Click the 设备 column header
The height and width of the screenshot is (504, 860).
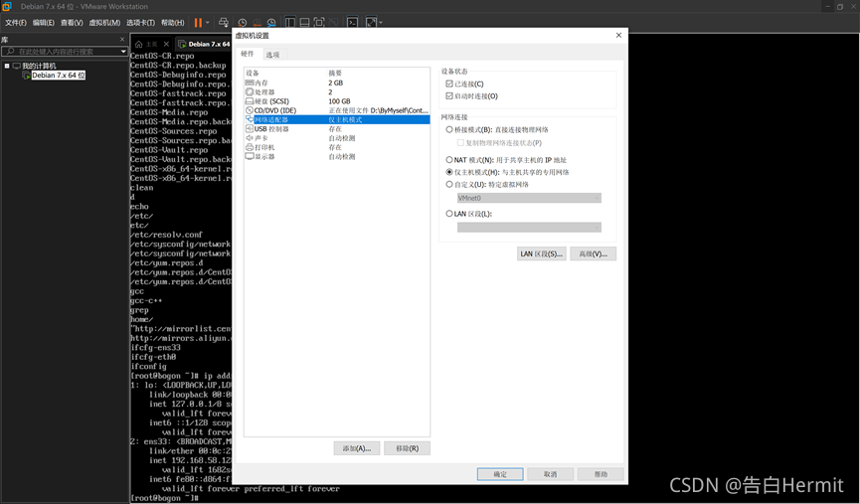253,73
